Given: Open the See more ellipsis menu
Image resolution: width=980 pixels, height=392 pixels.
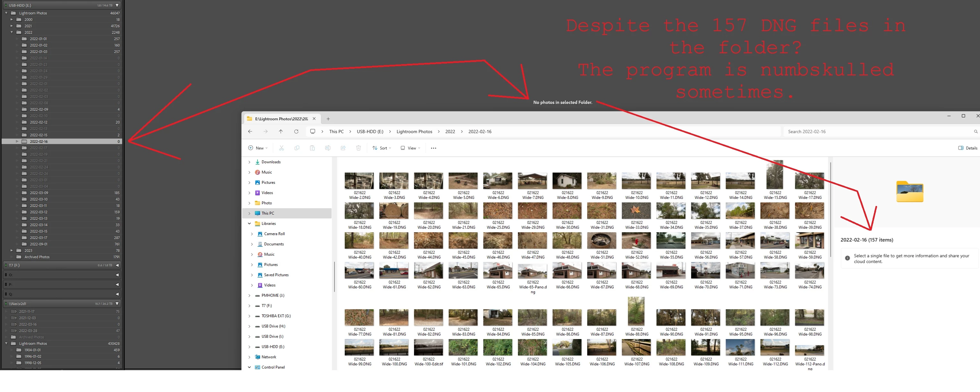Looking at the screenshot, I should [433, 148].
